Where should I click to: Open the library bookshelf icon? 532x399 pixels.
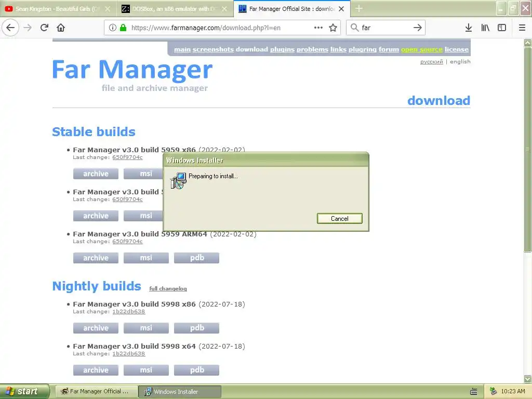485,28
